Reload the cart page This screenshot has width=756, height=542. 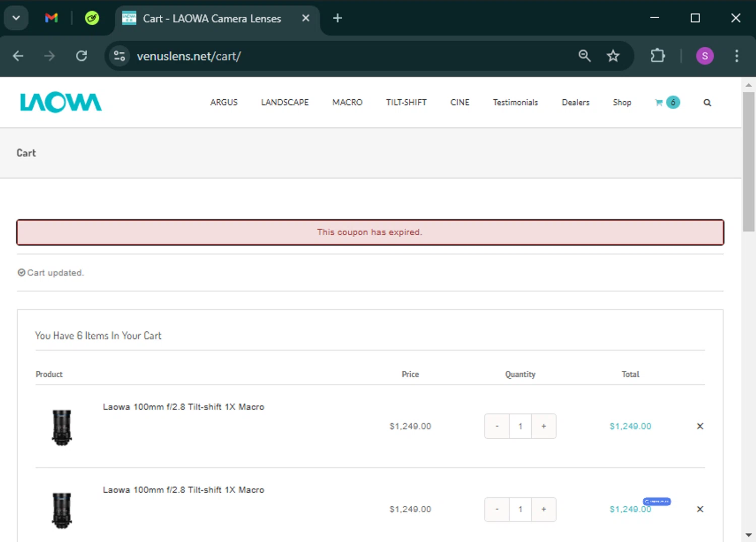tap(81, 56)
